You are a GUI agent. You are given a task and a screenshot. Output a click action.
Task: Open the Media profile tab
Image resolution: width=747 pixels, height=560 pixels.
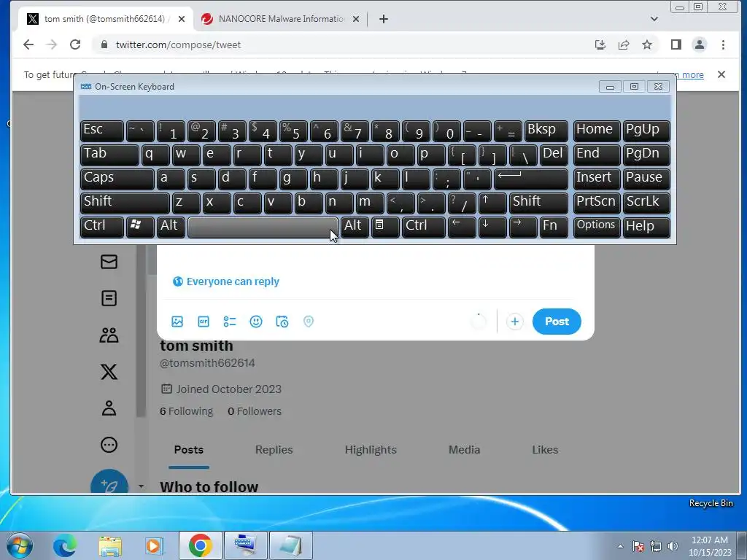click(x=465, y=449)
